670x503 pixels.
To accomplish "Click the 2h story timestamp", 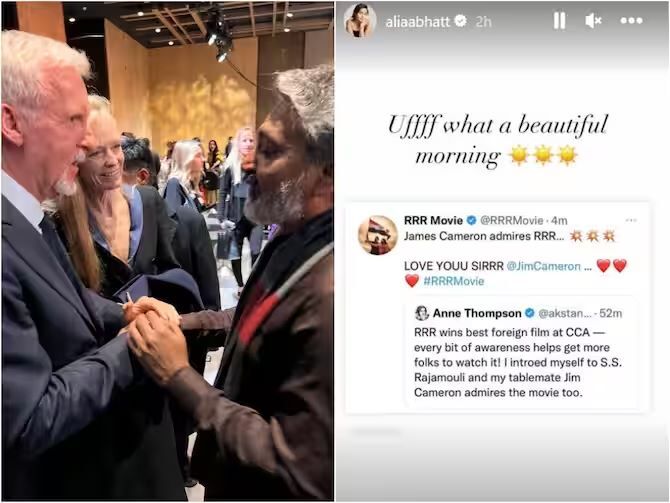I will point(483,21).
